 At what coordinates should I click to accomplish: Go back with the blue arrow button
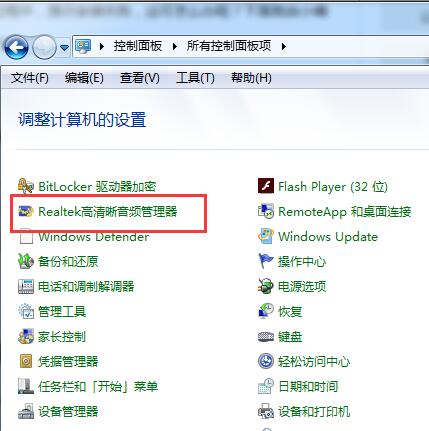point(16,47)
